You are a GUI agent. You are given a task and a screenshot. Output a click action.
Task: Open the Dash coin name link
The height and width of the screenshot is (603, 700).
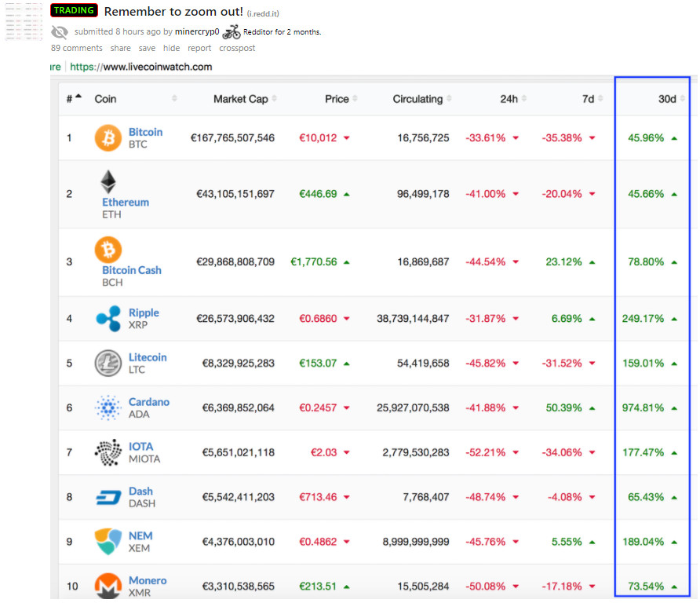(140, 491)
